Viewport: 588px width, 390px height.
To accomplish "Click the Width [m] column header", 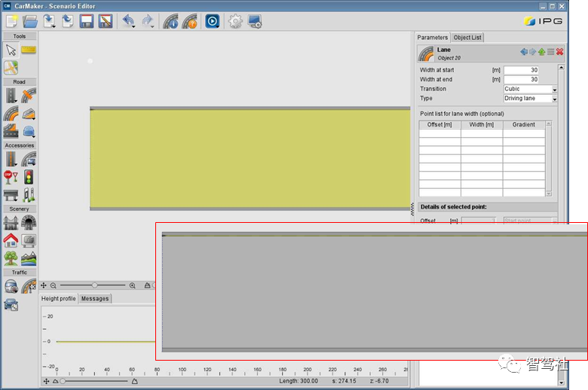I will [x=482, y=124].
